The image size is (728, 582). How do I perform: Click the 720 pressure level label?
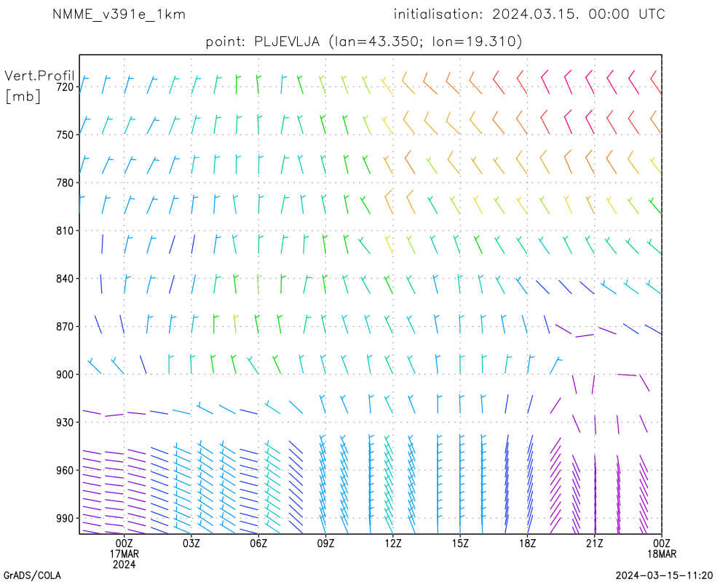coord(65,87)
